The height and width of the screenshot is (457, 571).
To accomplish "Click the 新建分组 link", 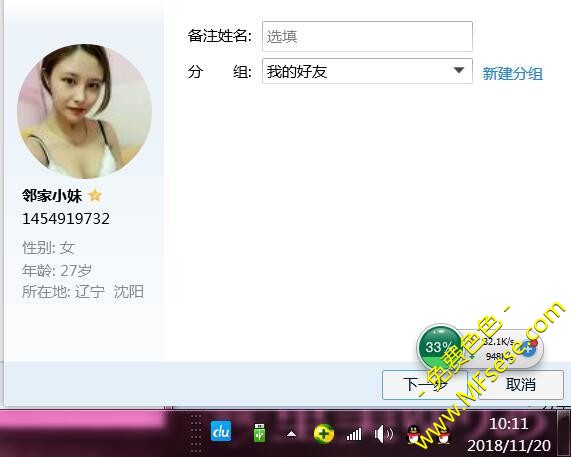I will (x=512, y=74).
